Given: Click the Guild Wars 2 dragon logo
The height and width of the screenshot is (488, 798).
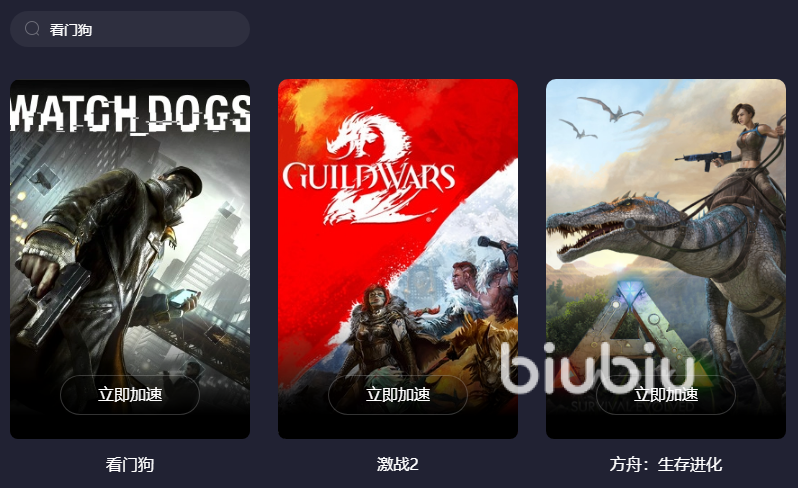Looking at the screenshot, I should [x=369, y=166].
